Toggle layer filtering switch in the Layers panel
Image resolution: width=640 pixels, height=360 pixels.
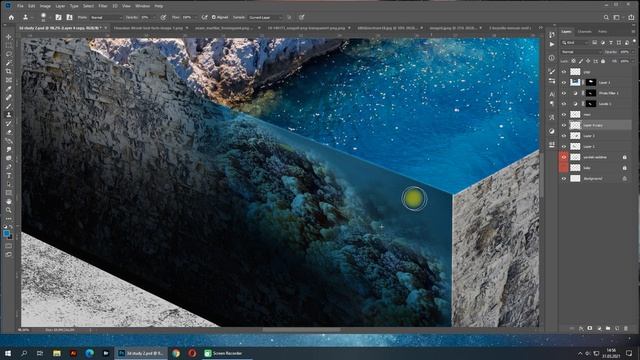click(x=634, y=42)
